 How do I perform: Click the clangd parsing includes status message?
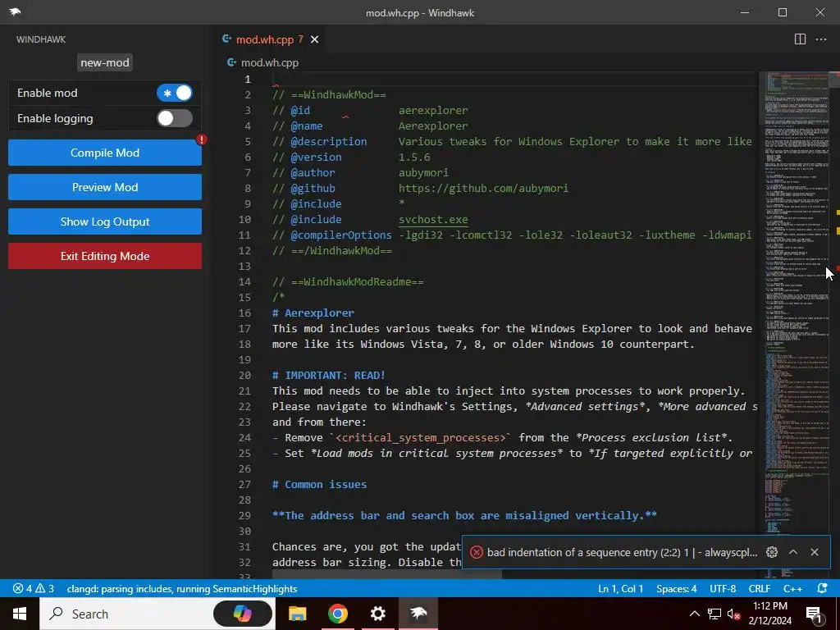[182, 589]
